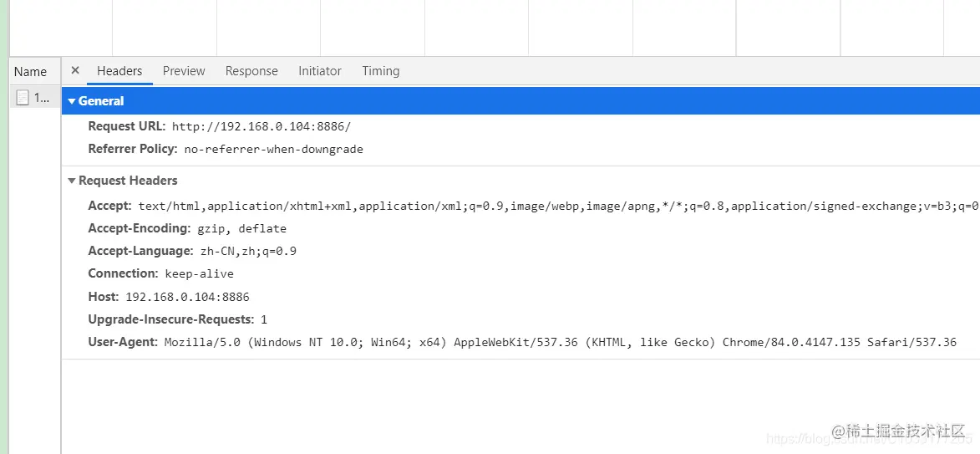
Task: Select the no-referrer-when-downgrade value
Action: (x=274, y=150)
